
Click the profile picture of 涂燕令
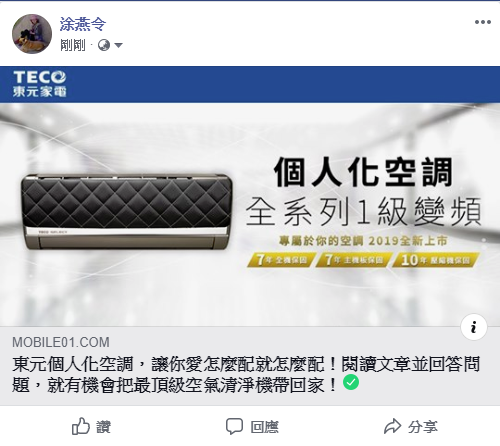coord(32,34)
